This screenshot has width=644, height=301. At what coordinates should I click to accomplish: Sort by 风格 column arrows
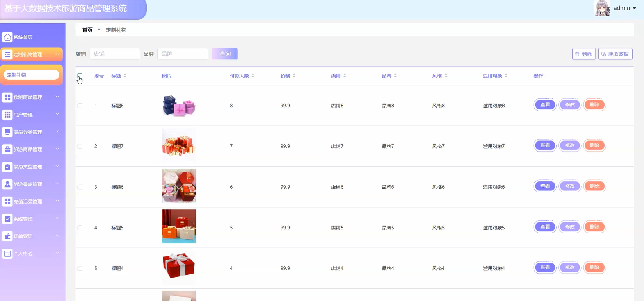446,76
